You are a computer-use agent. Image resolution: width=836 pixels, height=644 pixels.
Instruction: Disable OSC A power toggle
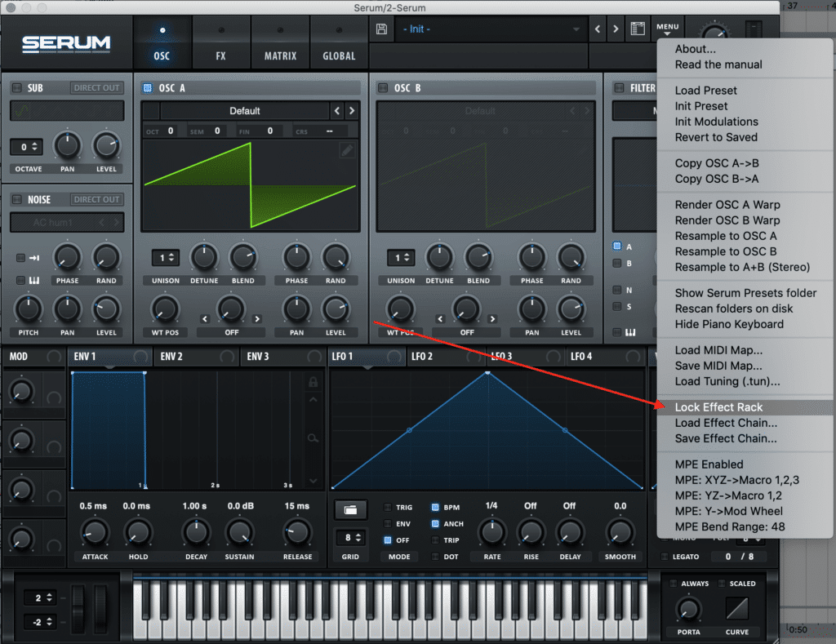pos(148,88)
